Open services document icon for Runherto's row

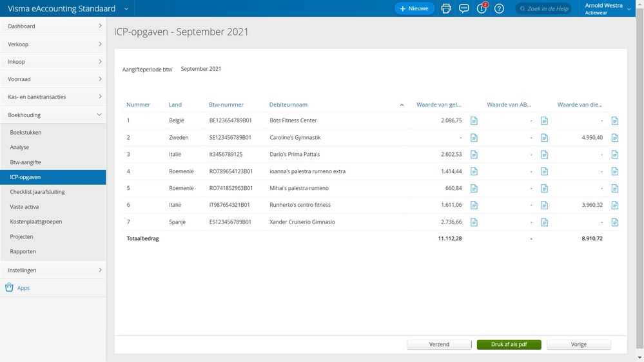[614, 205]
